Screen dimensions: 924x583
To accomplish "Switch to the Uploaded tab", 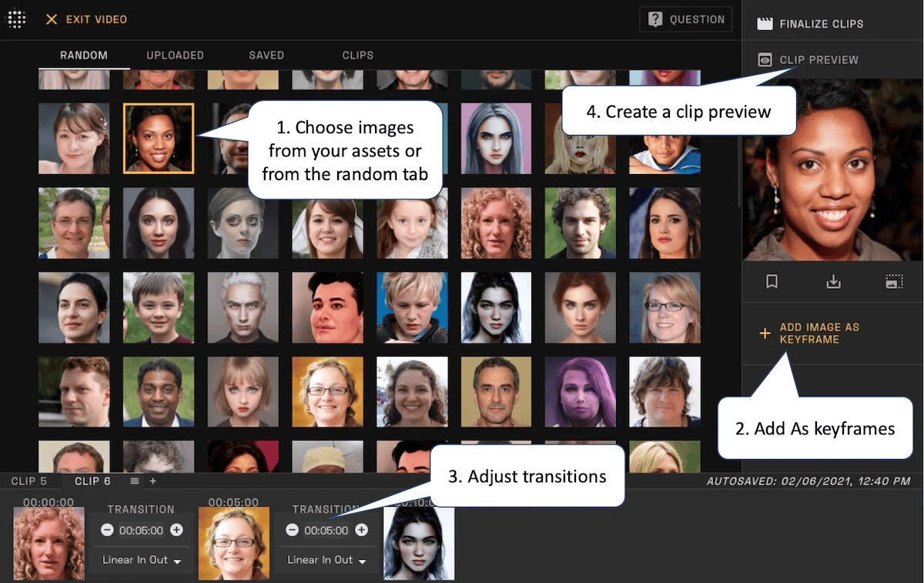I will point(175,55).
